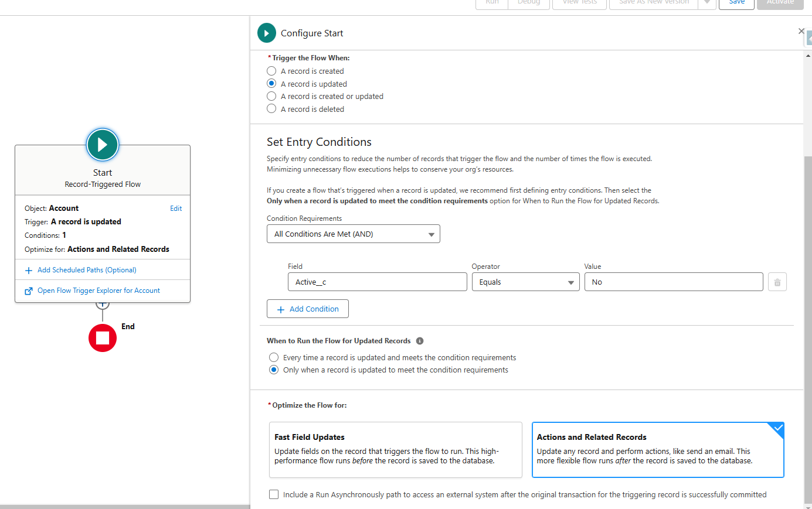
Task: Choose the Actions and Related Records card
Action: coord(658,450)
